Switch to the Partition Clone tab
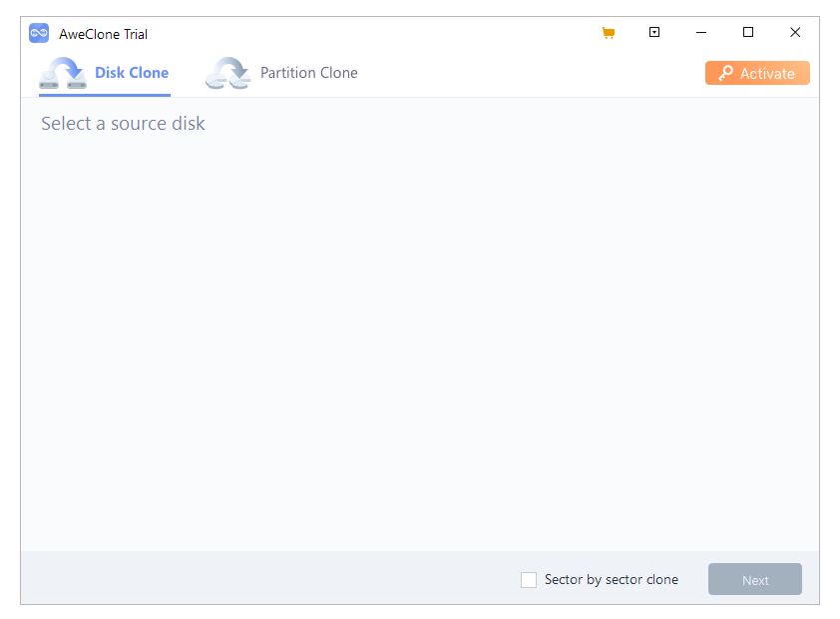Image resolution: width=840 pixels, height=619 pixels. point(306,72)
